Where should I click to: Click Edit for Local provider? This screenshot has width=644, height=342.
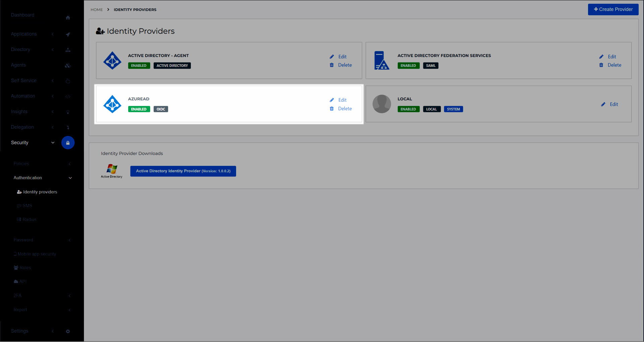tap(614, 104)
